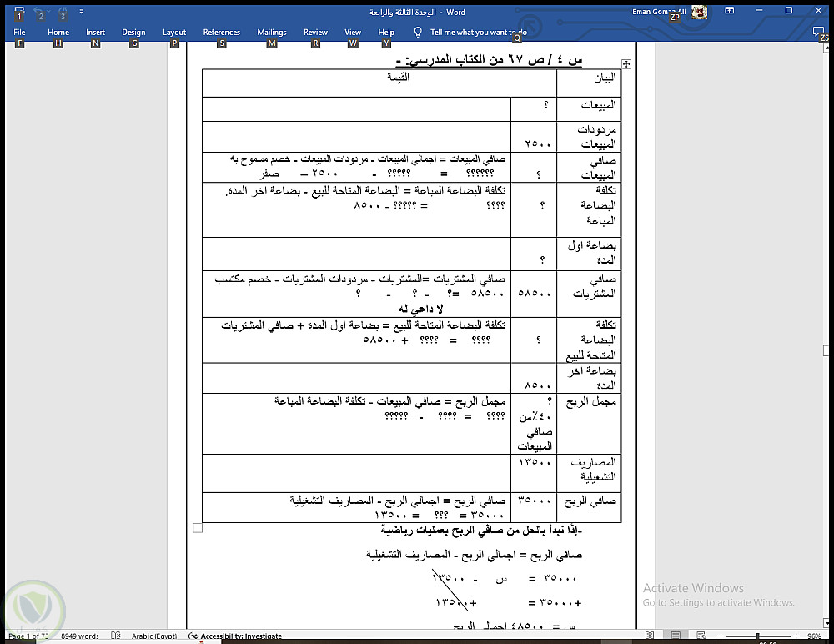Switch to the Review tab
834x644 pixels.
click(315, 33)
